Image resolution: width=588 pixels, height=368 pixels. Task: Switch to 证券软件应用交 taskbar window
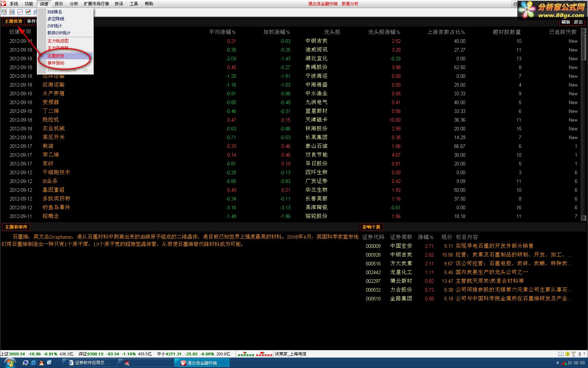(89, 363)
